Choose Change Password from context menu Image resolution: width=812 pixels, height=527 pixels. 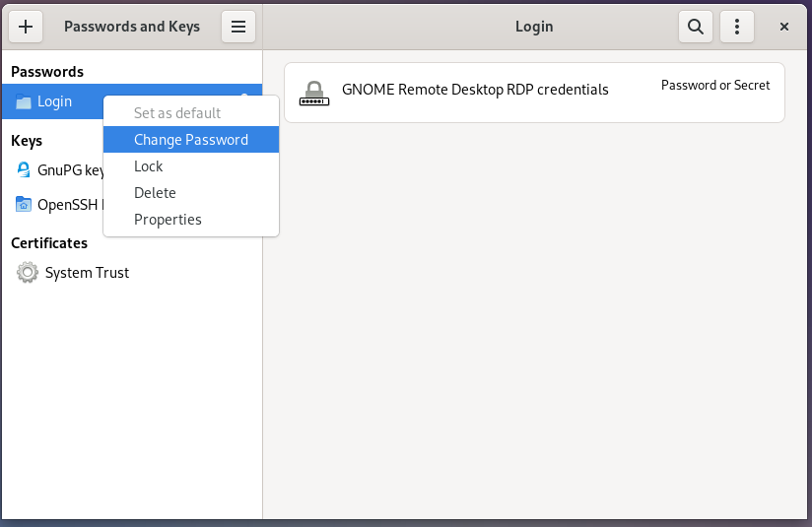(191, 140)
